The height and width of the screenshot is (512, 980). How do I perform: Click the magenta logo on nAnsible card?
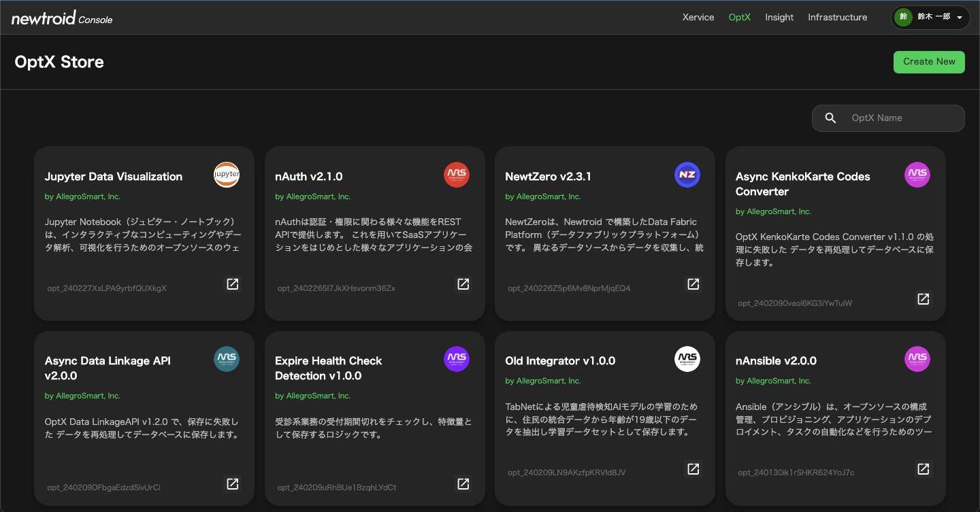pyautogui.click(x=917, y=359)
